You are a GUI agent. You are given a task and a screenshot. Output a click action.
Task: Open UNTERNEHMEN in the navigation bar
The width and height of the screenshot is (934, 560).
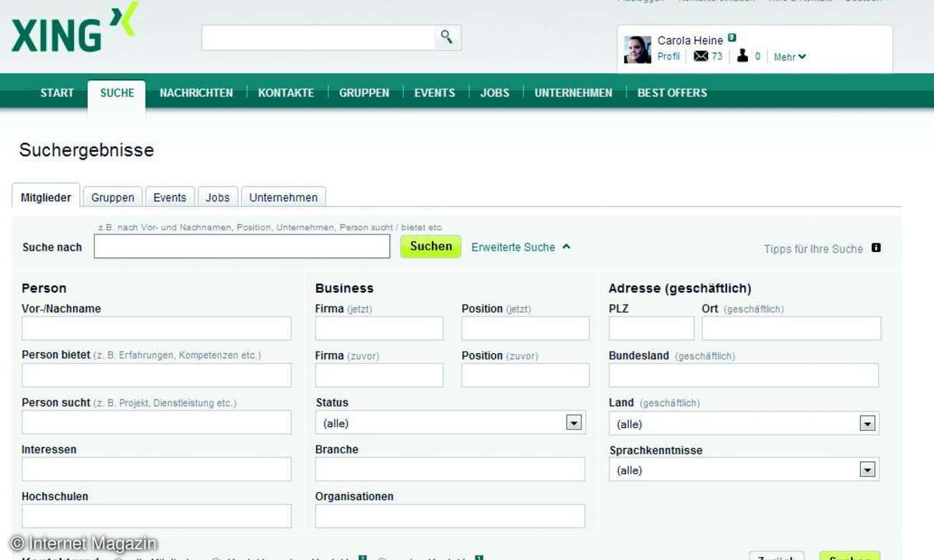[x=573, y=93]
